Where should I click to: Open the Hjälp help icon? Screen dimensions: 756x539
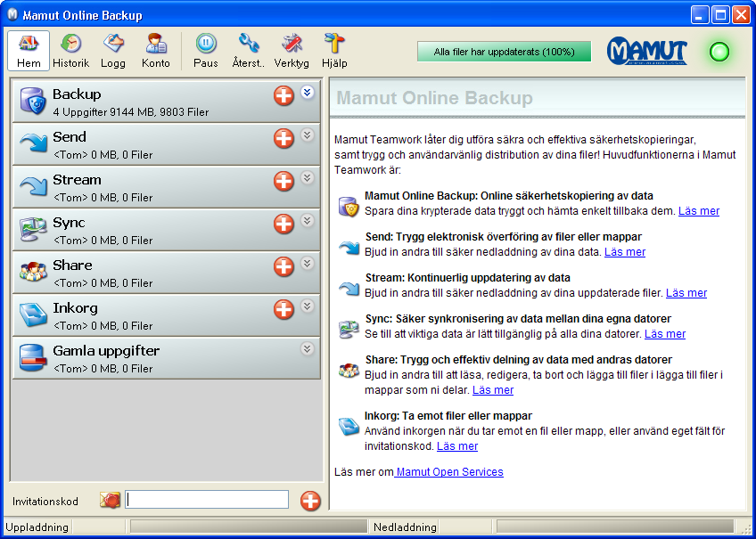[334, 44]
